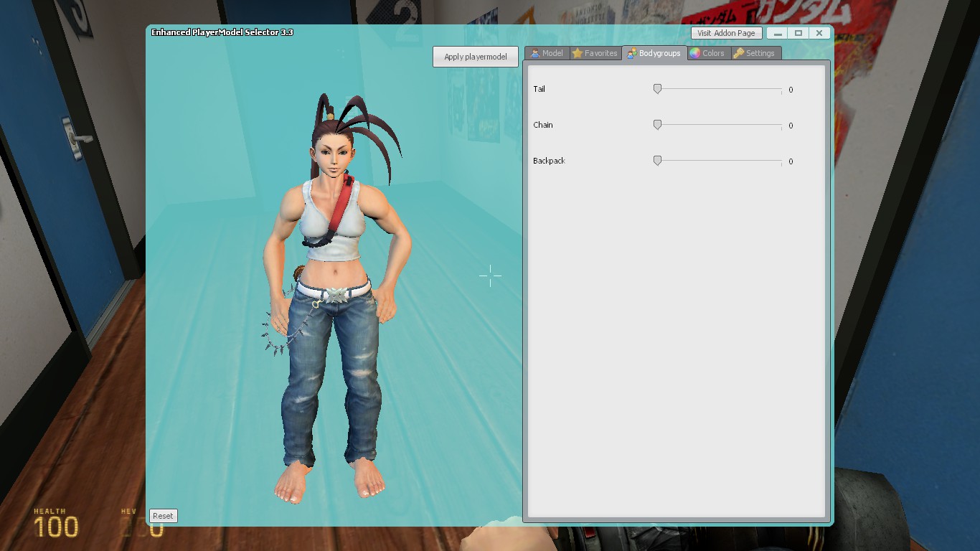Click the Chain bodygroup label

[x=543, y=125]
